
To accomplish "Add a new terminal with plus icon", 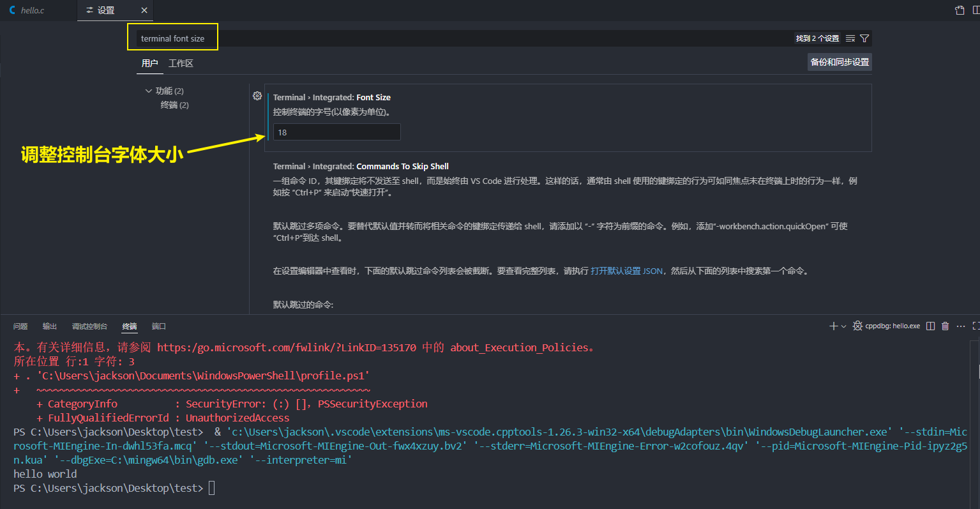I will (x=833, y=326).
